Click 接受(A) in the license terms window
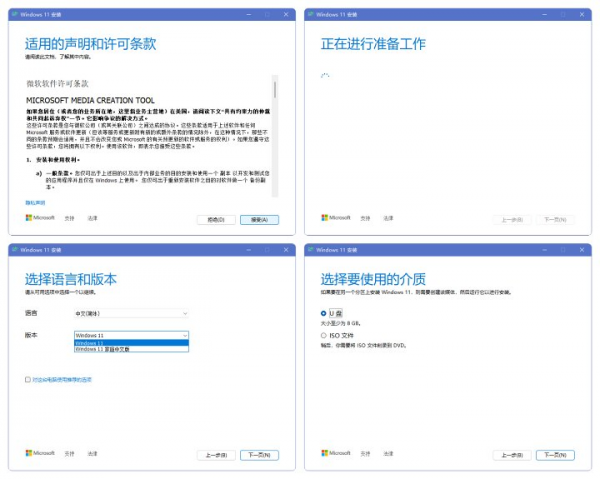600x479 pixels. [x=259, y=220]
